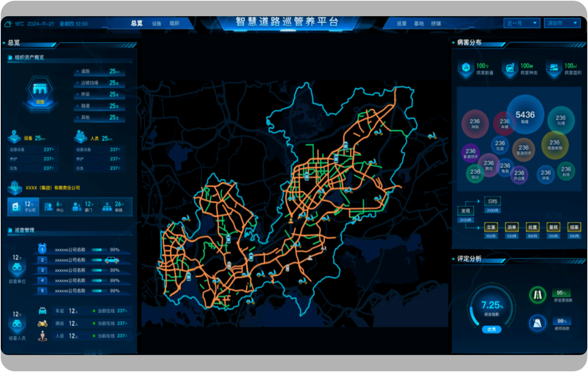Viewport: 588px width, 372px height.
Task: Click the 立案 workflow step button
Action: point(491,227)
